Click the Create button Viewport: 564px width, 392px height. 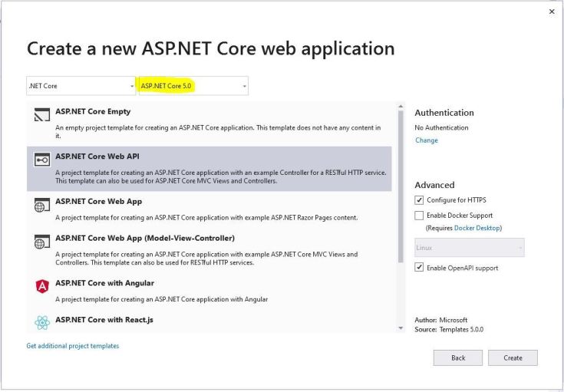[513, 357]
